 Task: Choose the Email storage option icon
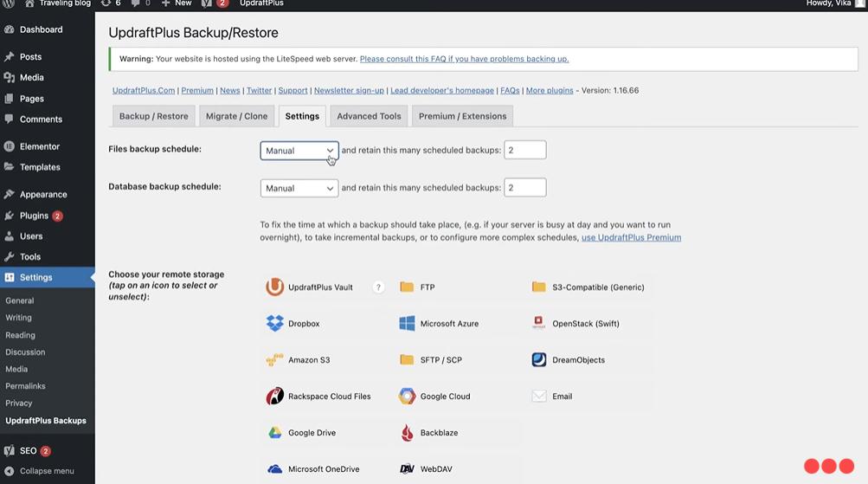(539, 397)
